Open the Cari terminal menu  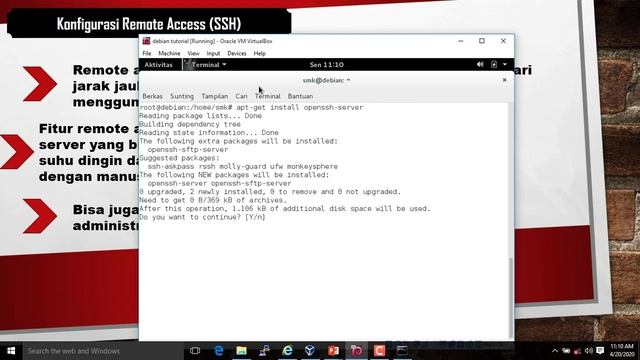tap(241, 96)
